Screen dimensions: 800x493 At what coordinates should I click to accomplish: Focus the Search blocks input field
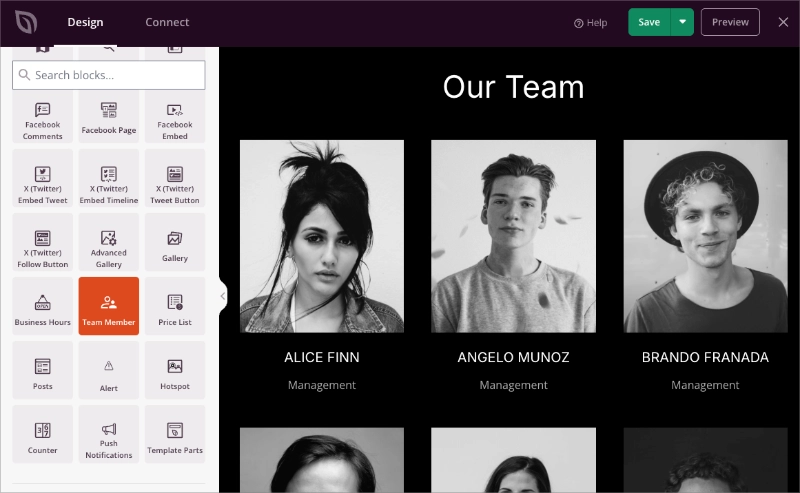[x=109, y=75]
